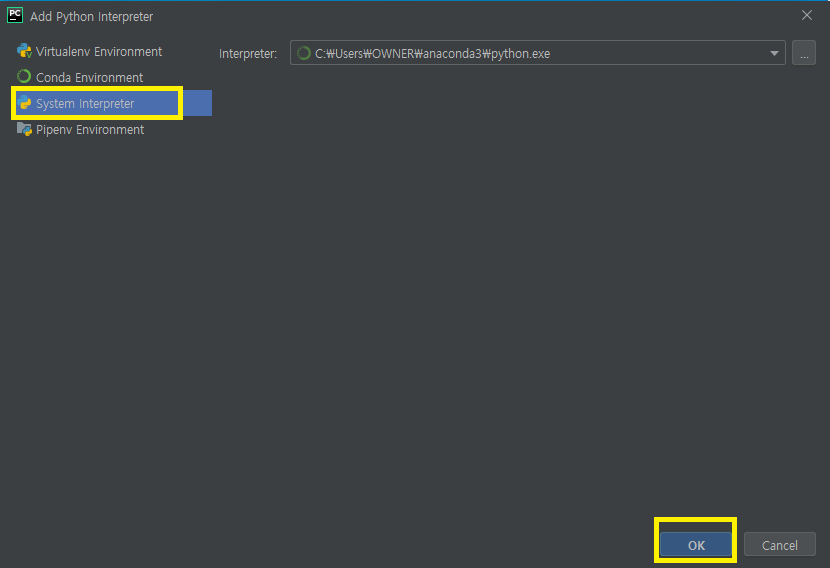Click the Virtualenv Python icon
Screen dimensions: 830x568
[24, 51]
